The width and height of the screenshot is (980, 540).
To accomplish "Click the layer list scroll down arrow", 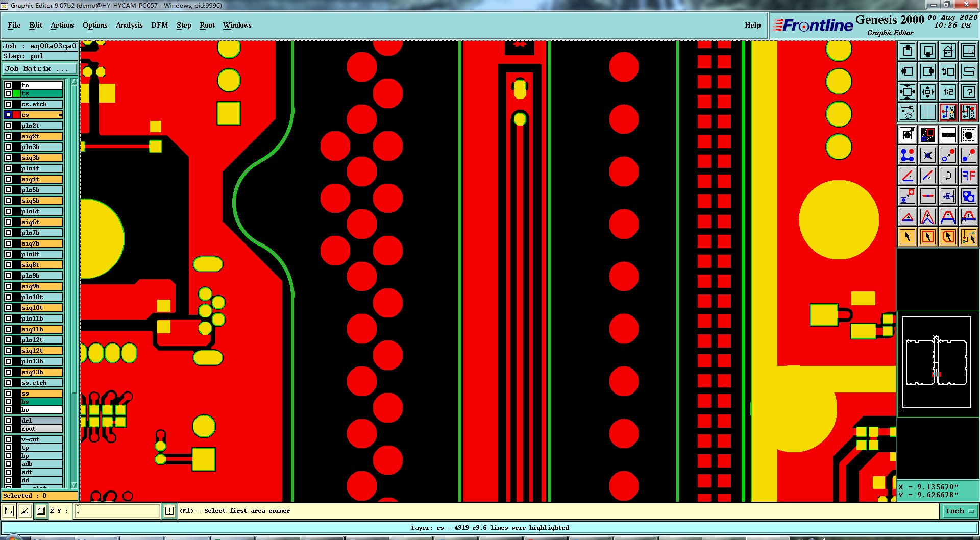I will click(74, 485).
